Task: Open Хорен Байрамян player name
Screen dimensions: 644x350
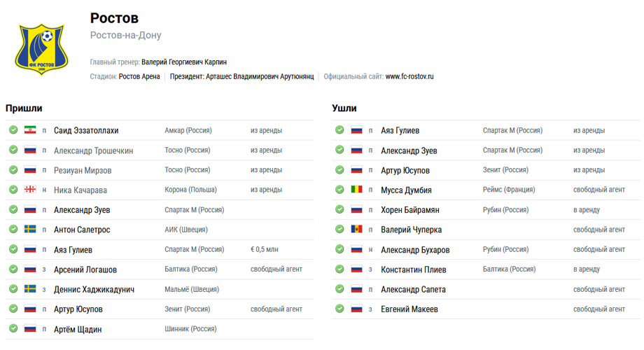Action: [410, 210]
